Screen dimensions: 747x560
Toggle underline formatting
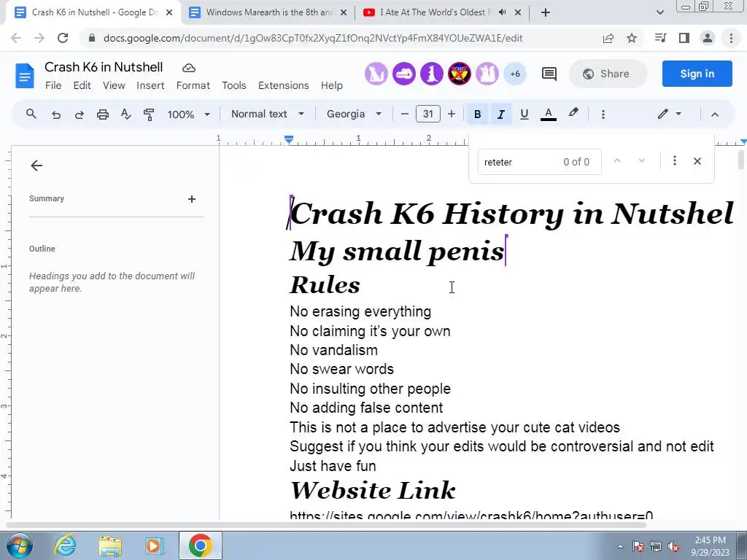[x=524, y=114]
